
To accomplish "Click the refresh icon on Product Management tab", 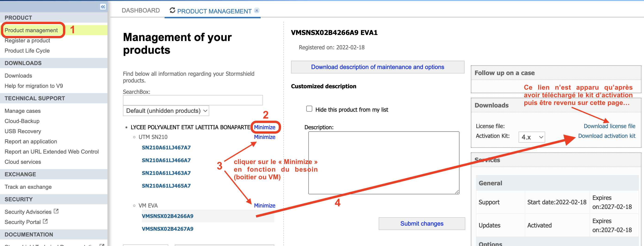I will 172,10.
